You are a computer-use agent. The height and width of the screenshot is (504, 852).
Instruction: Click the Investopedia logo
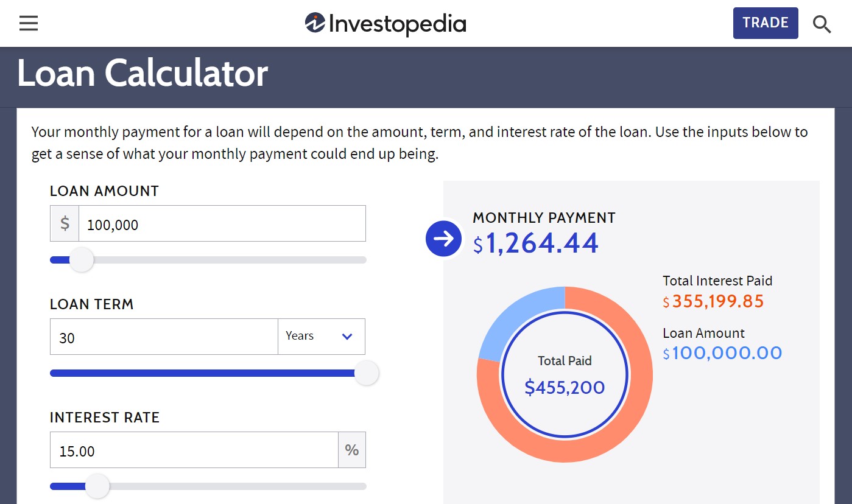click(x=384, y=23)
